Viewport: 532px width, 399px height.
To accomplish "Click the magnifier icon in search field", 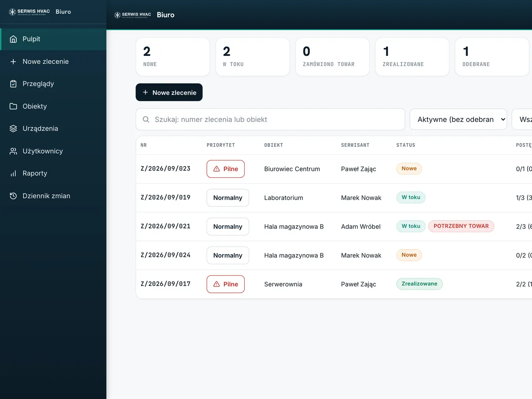I will coord(146,120).
